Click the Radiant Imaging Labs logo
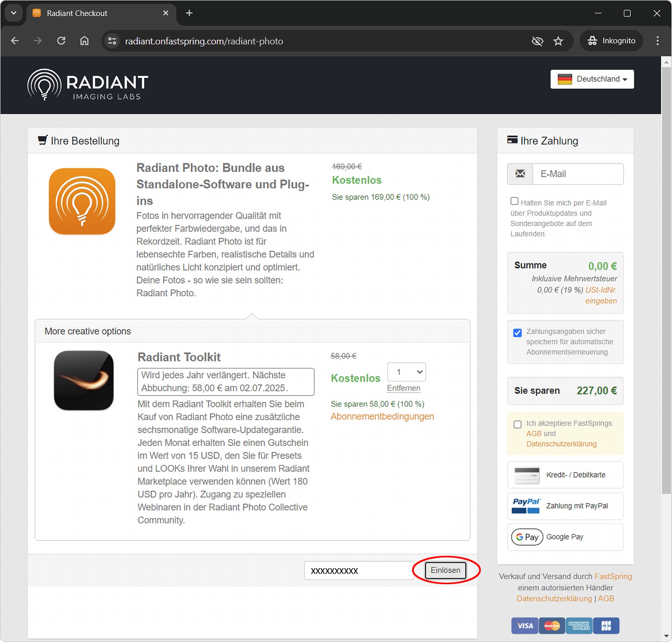Viewport: 672px width, 642px height. 88,85
